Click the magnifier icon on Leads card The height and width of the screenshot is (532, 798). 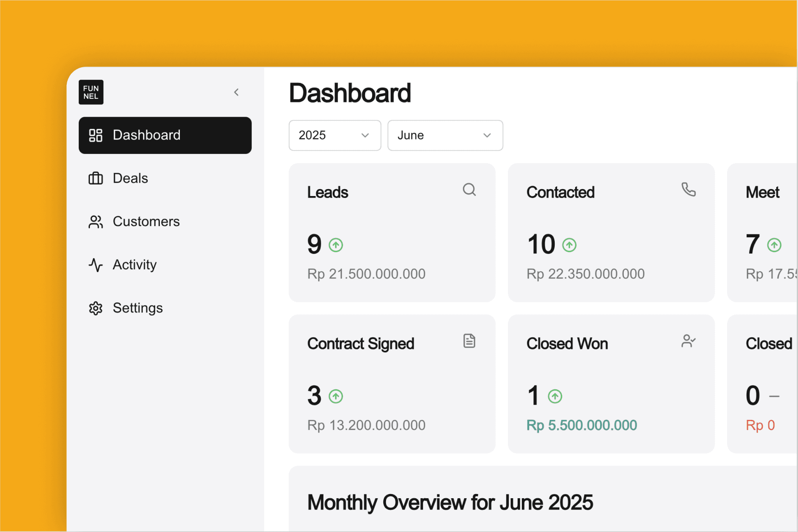pyautogui.click(x=469, y=190)
